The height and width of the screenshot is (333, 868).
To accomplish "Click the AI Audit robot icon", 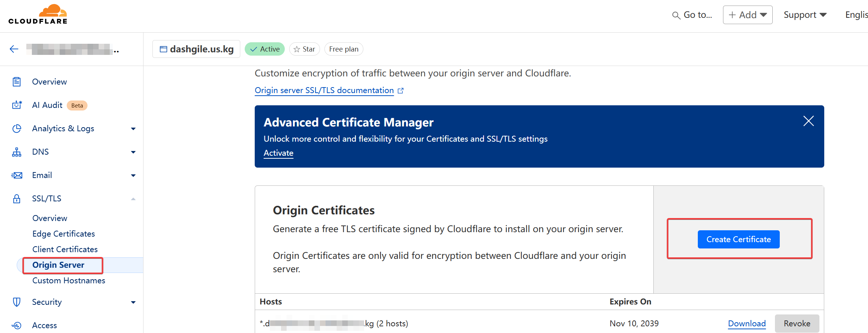I will click(17, 105).
